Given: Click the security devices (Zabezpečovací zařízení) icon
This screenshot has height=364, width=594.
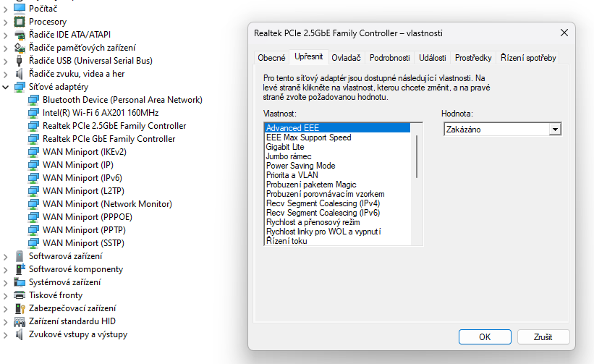Looking at the screenshot, I should tap(20, 308).
